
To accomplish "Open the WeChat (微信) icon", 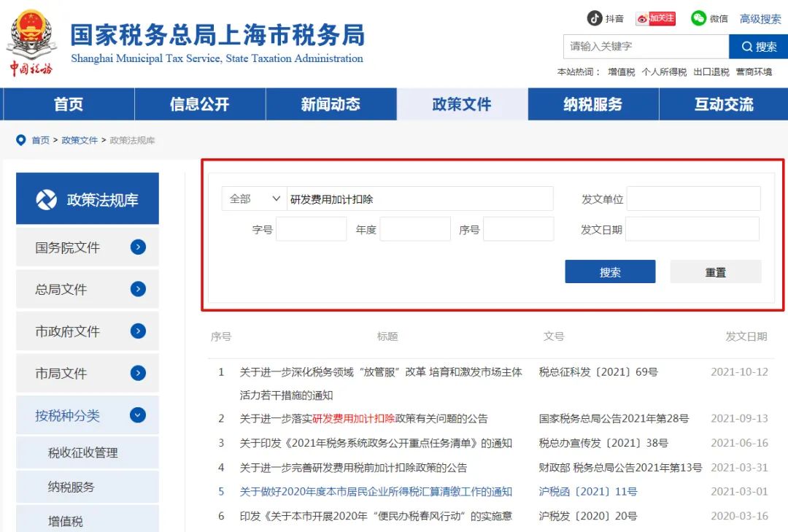I will (698, 18).
